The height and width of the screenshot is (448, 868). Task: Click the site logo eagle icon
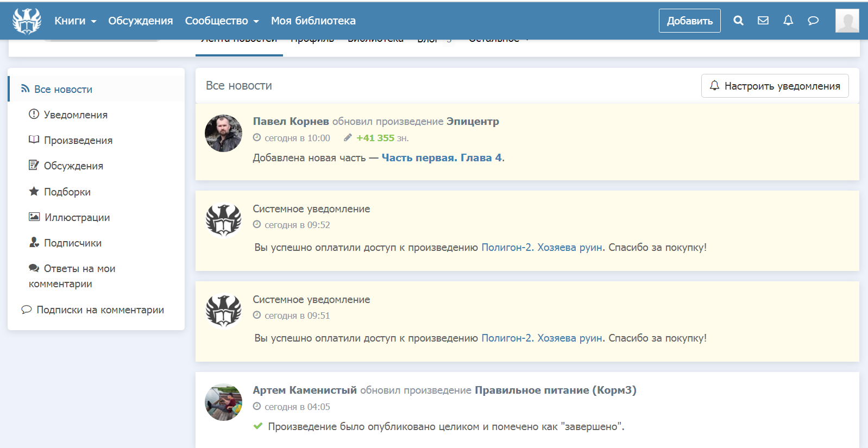(27, 21)
